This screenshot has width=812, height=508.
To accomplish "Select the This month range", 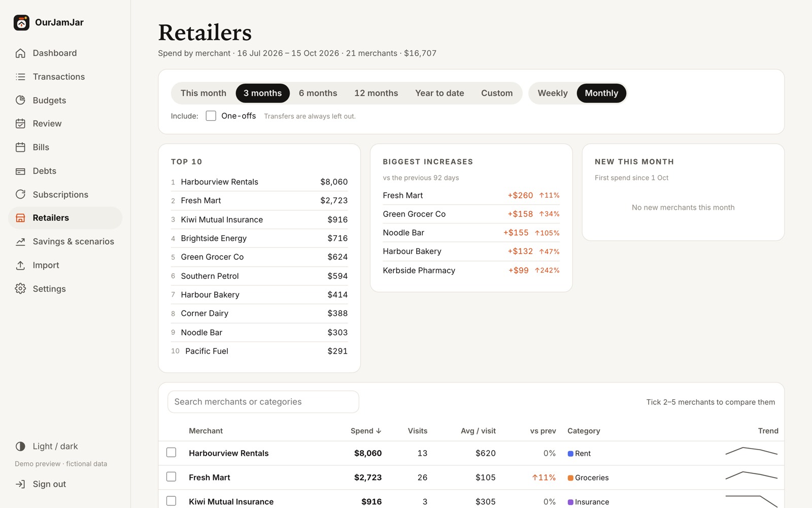I will coord(204,93).
